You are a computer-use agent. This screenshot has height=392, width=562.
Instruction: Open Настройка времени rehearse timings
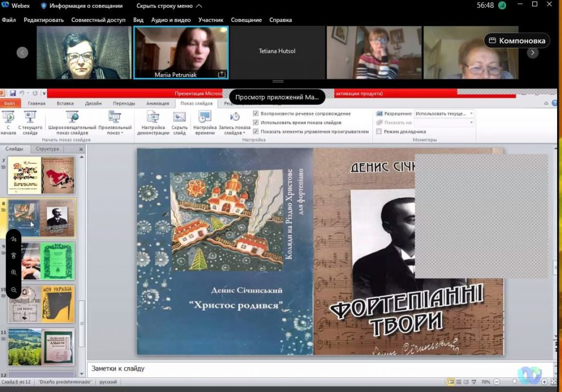coord(205,123)
